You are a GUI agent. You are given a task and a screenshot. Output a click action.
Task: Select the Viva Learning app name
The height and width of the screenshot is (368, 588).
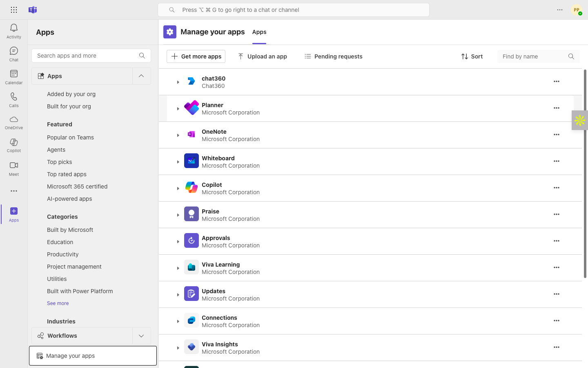coord(220,265)
